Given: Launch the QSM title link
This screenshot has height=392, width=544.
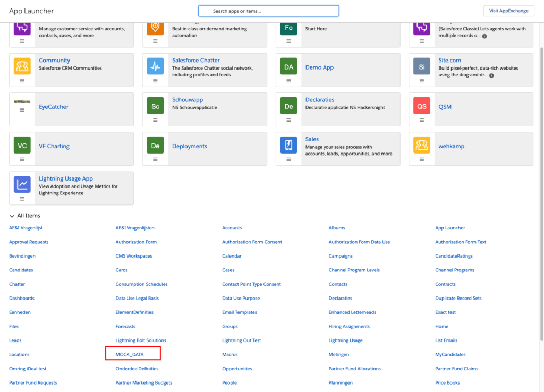Looking at the screenshot, I should tap(445, 107).
